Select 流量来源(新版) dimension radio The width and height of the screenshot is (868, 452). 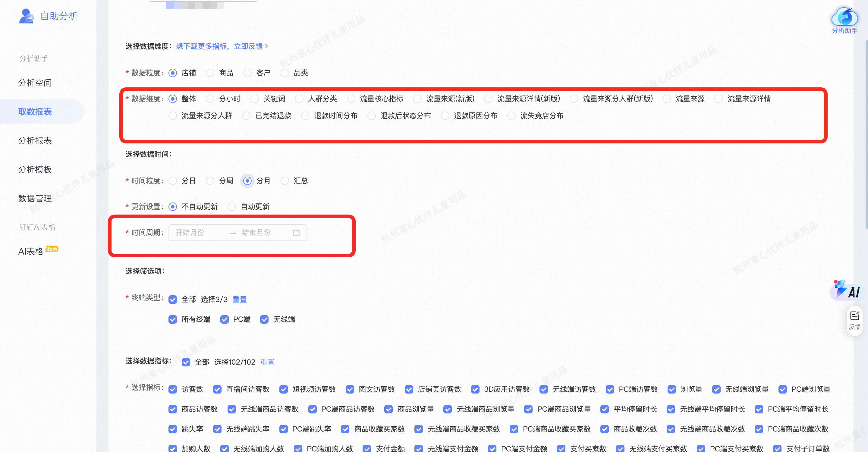click(417, 99)
